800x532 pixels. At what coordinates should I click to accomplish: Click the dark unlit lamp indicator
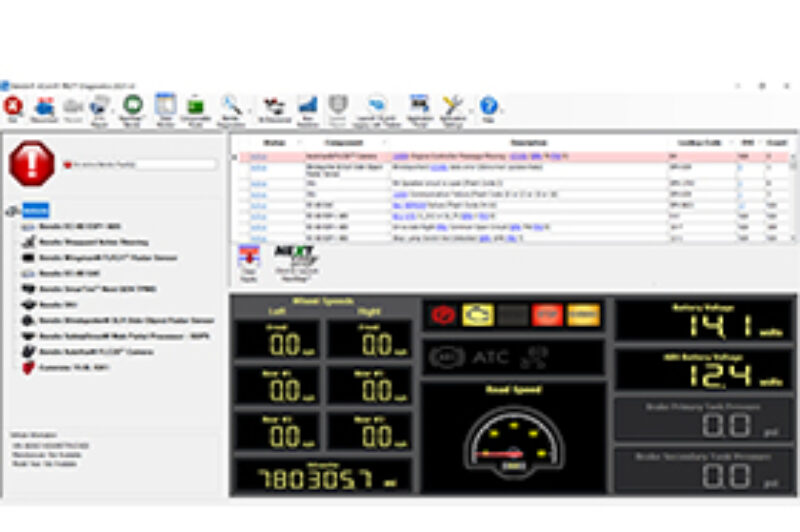point(513,315)
